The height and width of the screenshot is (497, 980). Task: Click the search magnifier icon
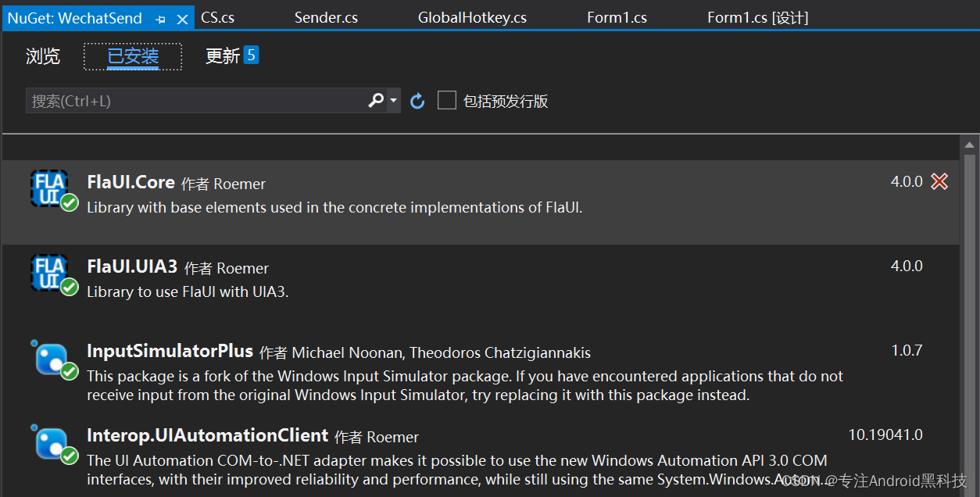[375, 100]
